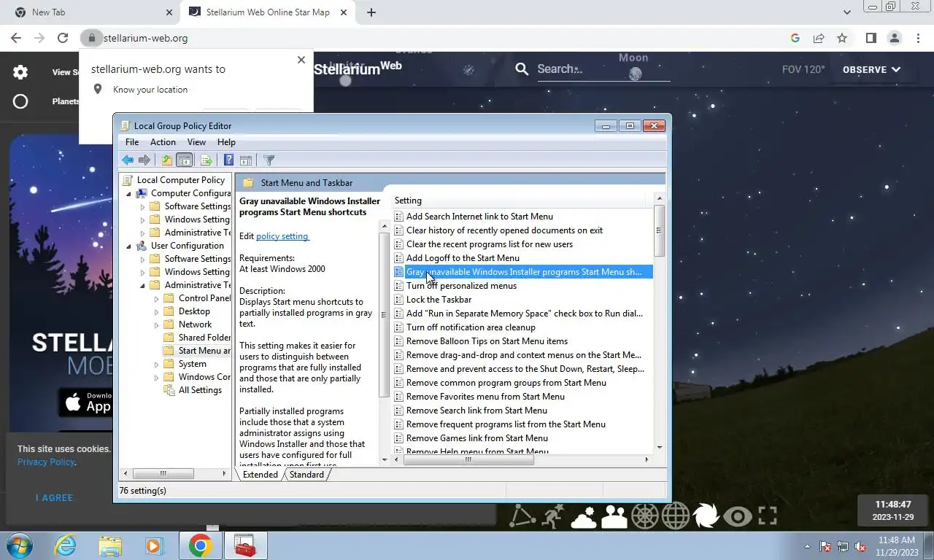The image size is (934, 560).
Task: Open the Action menu
Action: pos(163,142)
